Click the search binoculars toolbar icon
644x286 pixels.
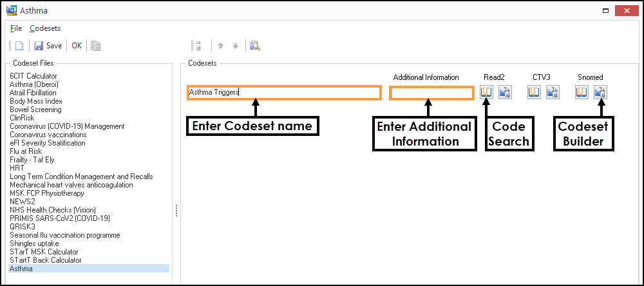(254, 46)
